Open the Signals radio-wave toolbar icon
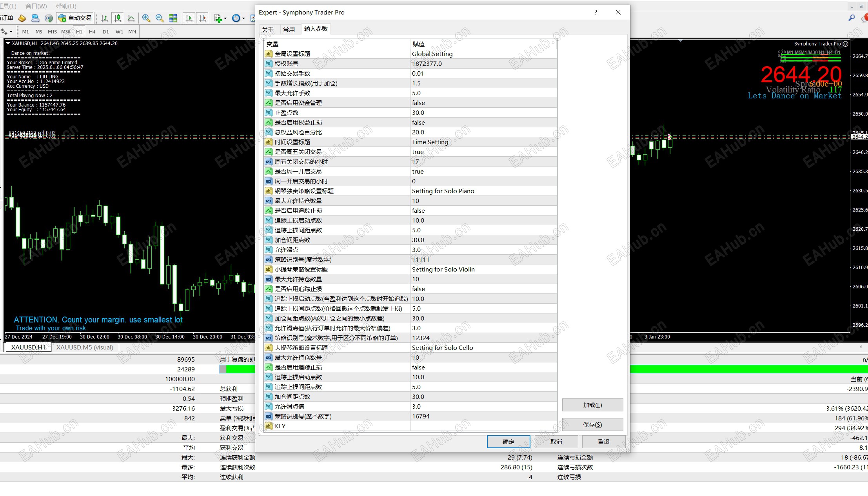The width and height of the screenshot is (868, 496). [49, 18]
